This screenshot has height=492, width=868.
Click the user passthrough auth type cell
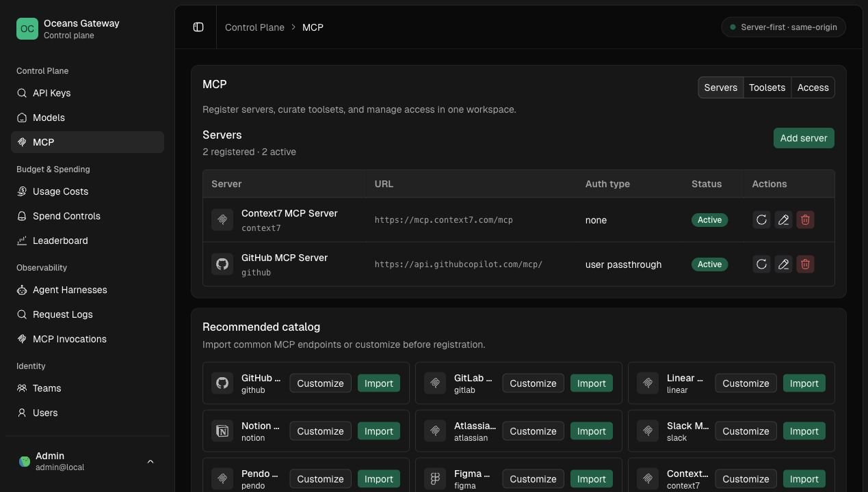coord(623,264)
